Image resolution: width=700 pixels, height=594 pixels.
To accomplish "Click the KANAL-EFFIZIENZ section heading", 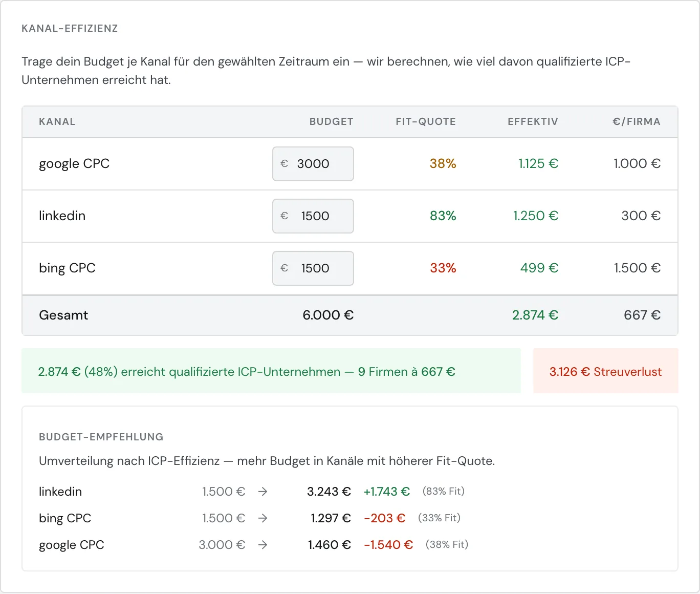I will [70, 29].
